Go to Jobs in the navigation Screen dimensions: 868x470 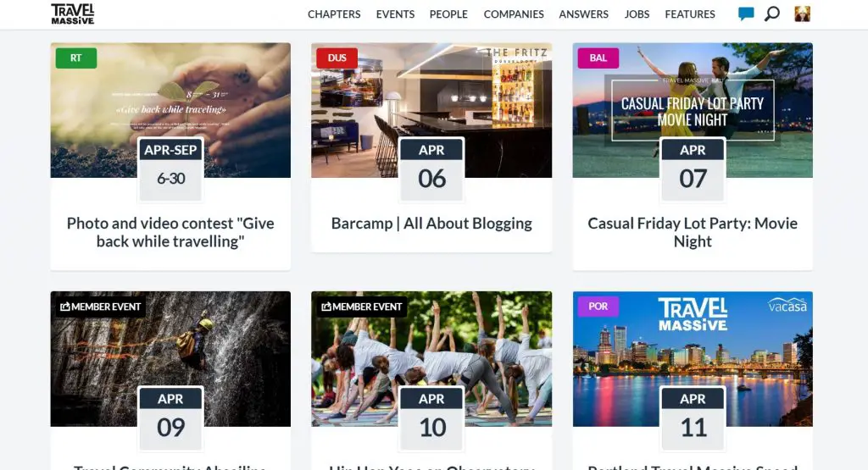point(637,14)
